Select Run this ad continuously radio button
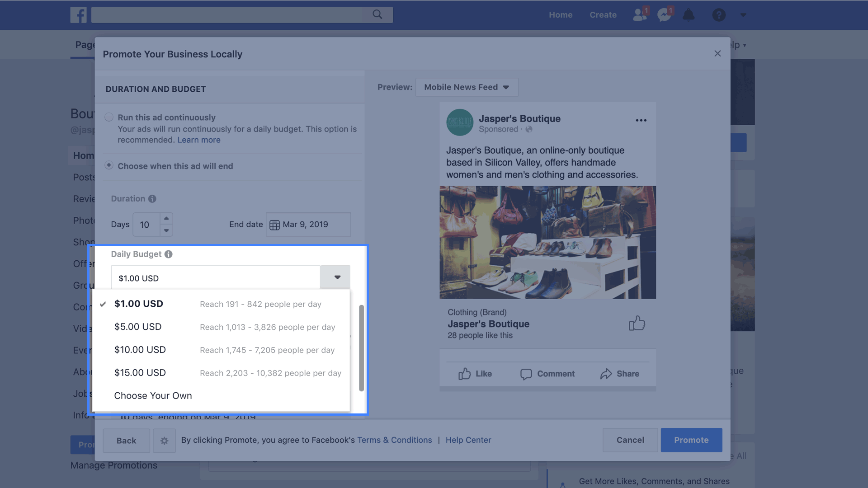 pyautogui.click(x=109, y=117)
